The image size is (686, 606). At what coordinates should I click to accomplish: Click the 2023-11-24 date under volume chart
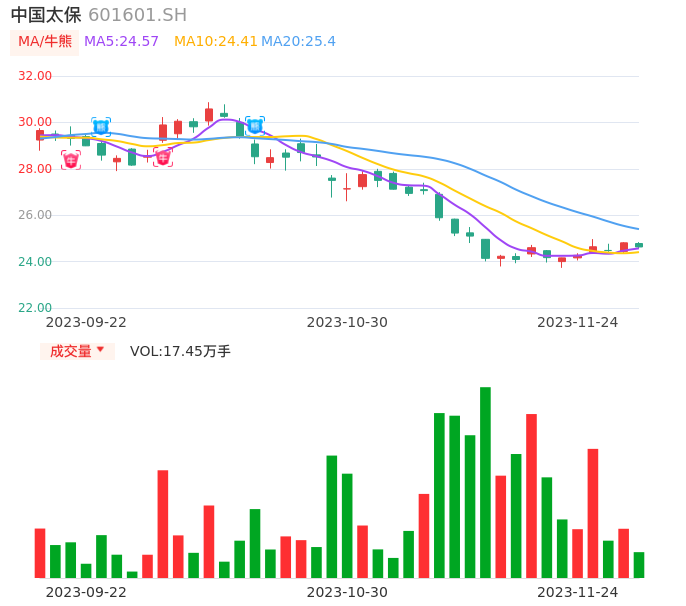pos(578,592)
